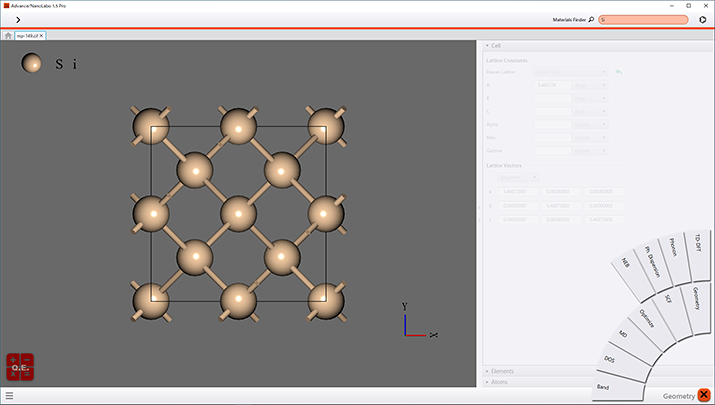Open the Gamma unit dropdown
This screenshot has width=715, height=405.
click(x=590, y=151)
